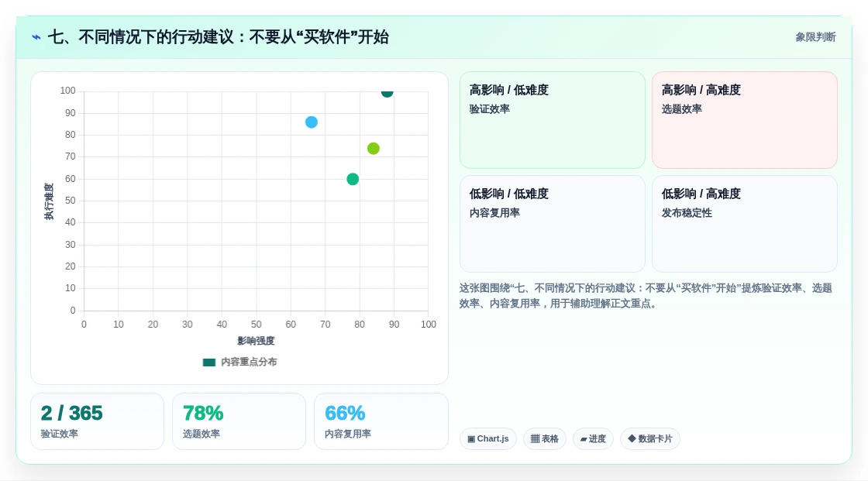Viewport: 868px width, 481px height.
Task: Click the 66% value
Action: point(344,414)
